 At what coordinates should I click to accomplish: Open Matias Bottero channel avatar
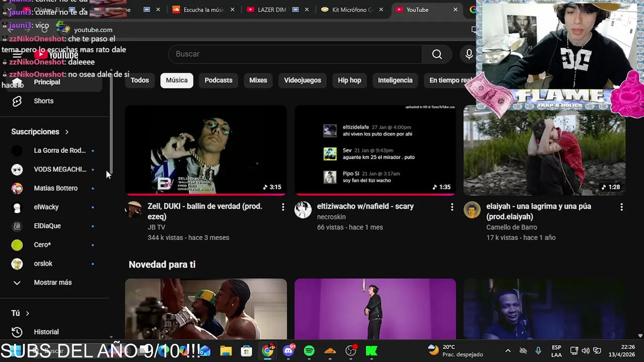pos(17,188)
